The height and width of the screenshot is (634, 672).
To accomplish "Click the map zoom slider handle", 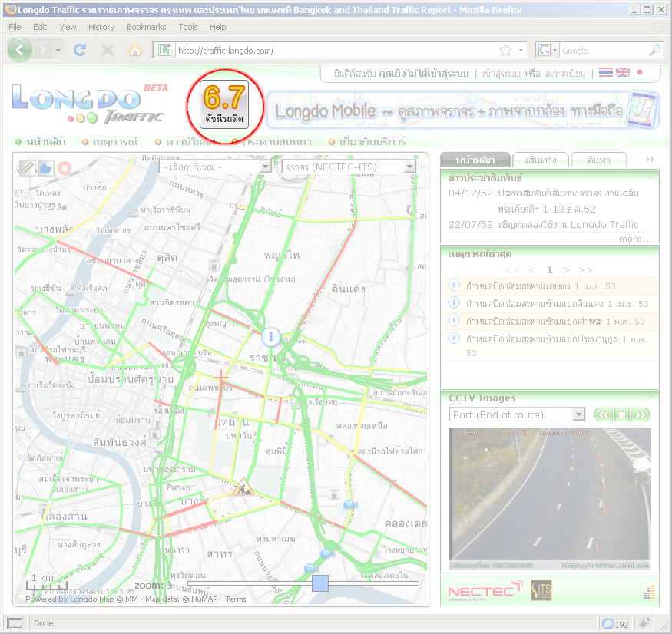I will [320, 583].
